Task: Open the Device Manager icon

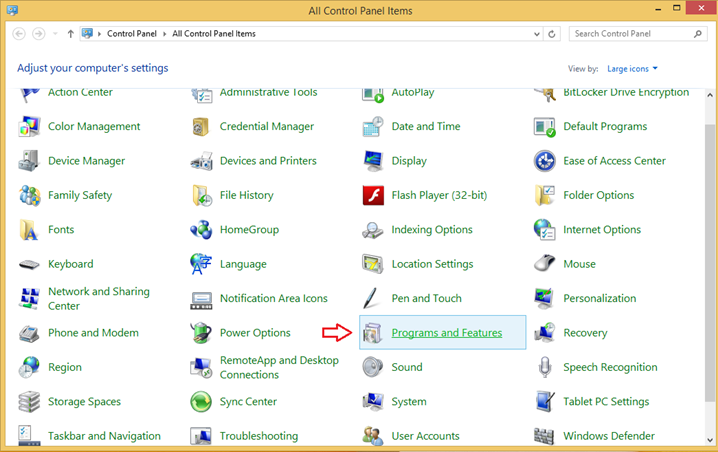Action: 29,161
